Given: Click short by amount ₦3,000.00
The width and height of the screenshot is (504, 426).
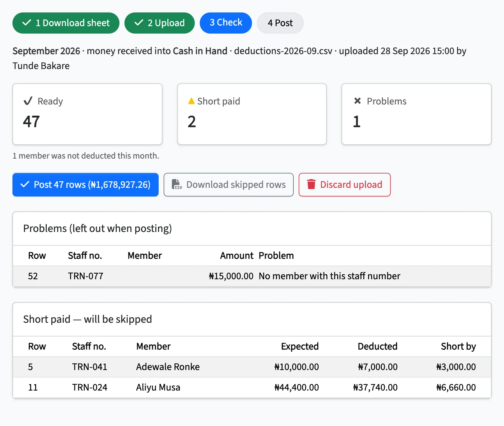Looking at the screenshot, I should click(456, 367).
